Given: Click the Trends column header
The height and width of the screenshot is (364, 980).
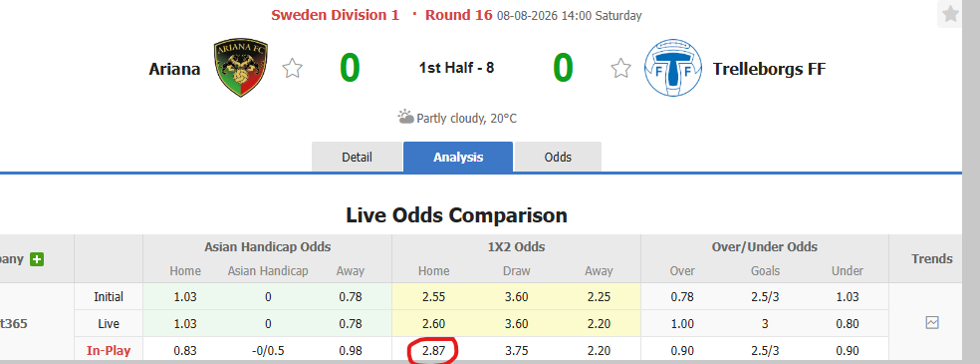Looking at the screenshot, I should (x=932, y=259).
